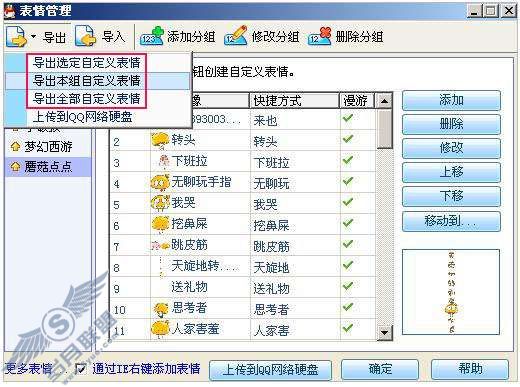Click row number 6 in list
520x387 pixels.
(x=116, y=226)
